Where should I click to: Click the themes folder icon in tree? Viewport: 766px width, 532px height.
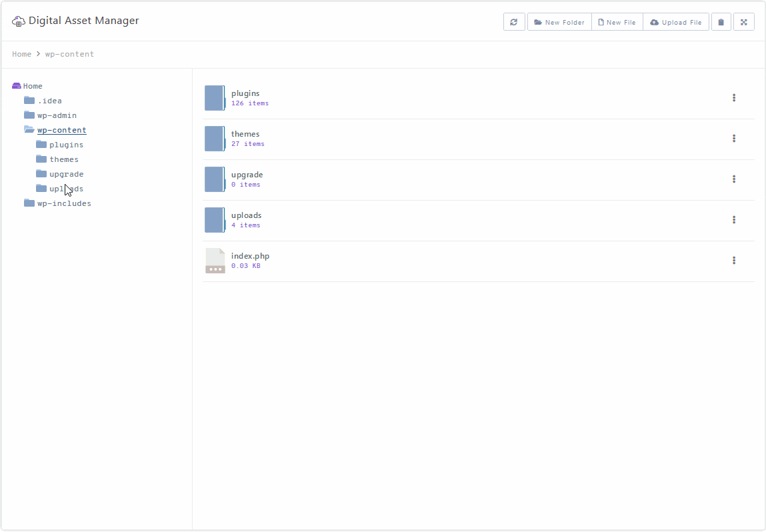[x=41, y=159]
